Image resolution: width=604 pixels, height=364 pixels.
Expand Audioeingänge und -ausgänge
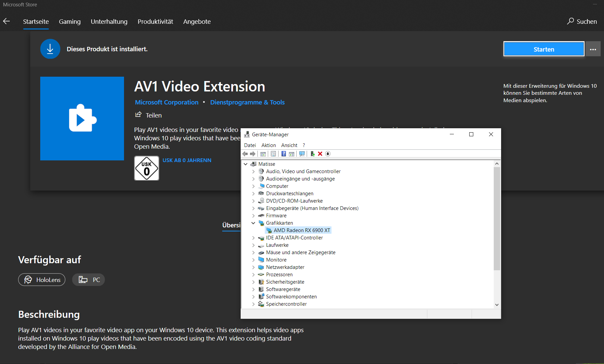tap(253, 178)
